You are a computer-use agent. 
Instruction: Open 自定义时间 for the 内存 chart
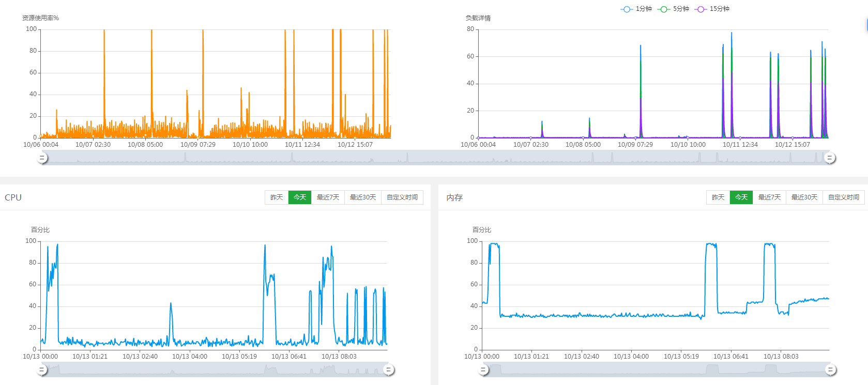click(843, 197)
